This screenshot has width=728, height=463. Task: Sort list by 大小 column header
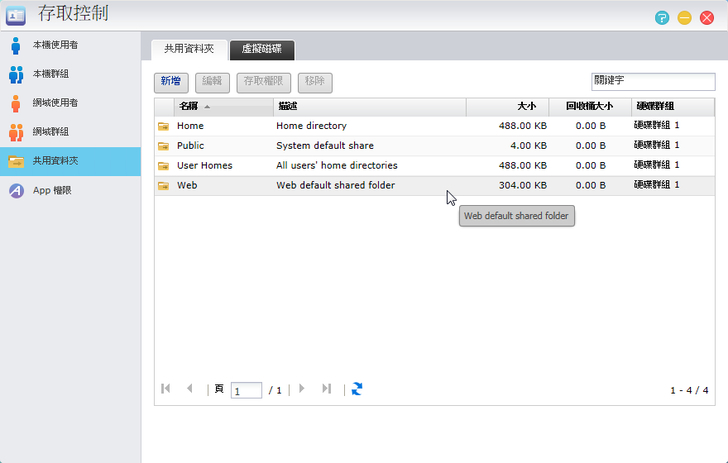point(527,106)
